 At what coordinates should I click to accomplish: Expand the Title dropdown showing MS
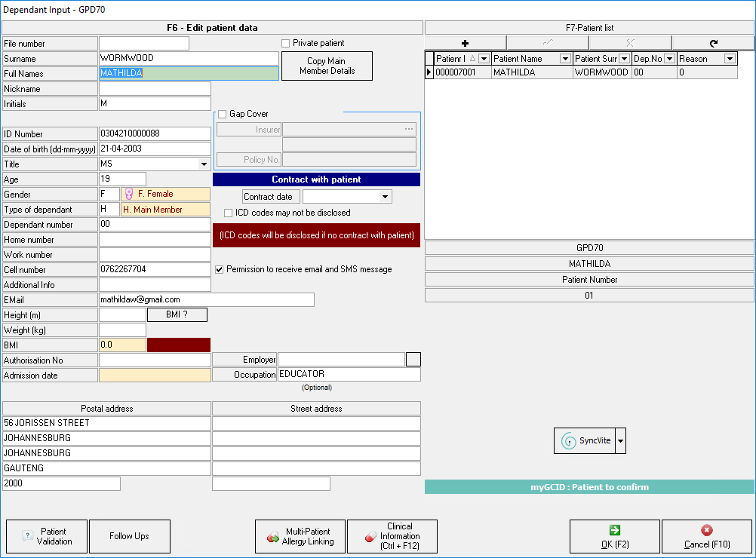[x=203, y=164]
